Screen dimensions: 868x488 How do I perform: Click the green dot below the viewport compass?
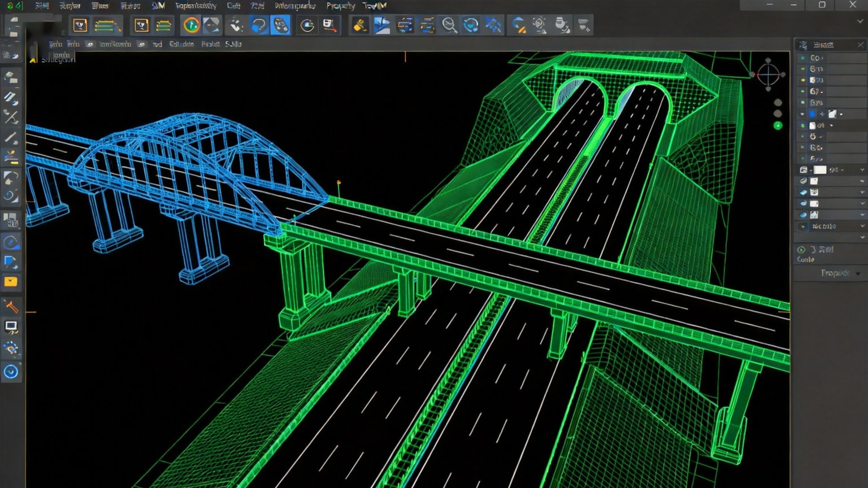778,125
